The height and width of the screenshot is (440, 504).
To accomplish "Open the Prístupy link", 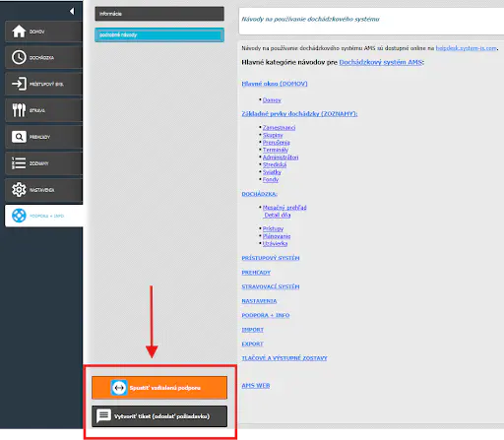I will (x=273, y=228).
